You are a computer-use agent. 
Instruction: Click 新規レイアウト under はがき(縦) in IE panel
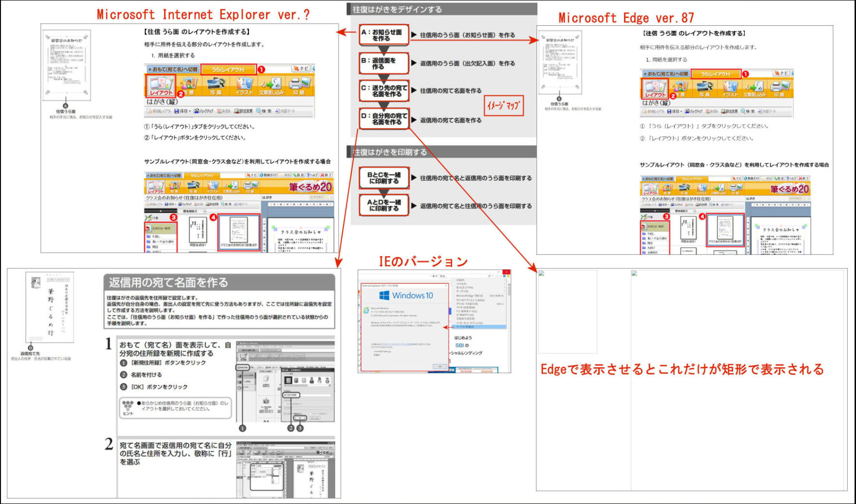pos(159,112)
